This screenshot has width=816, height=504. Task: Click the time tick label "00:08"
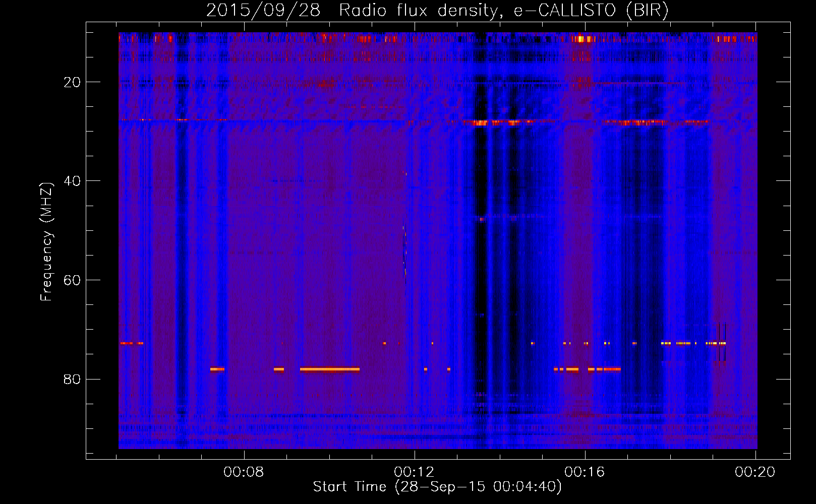pyautogui.click(x=244, y=472)
